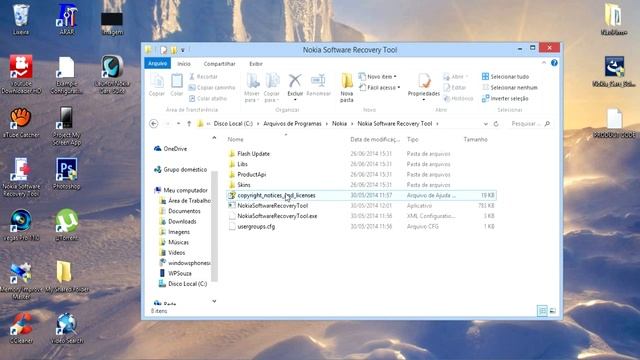
Task: Switch to large icons view icon
Action: (x=553, y=311)
